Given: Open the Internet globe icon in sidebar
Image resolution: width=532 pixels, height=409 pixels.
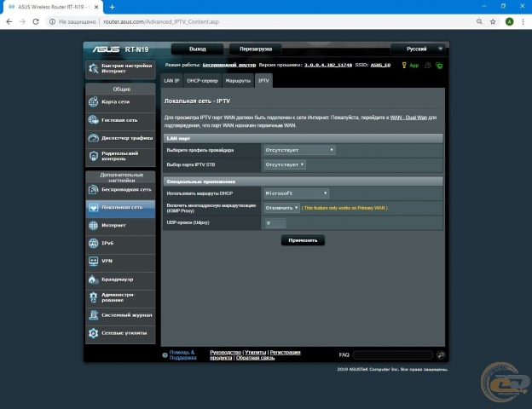Looking at the screenshot, I should click(93, 225).
